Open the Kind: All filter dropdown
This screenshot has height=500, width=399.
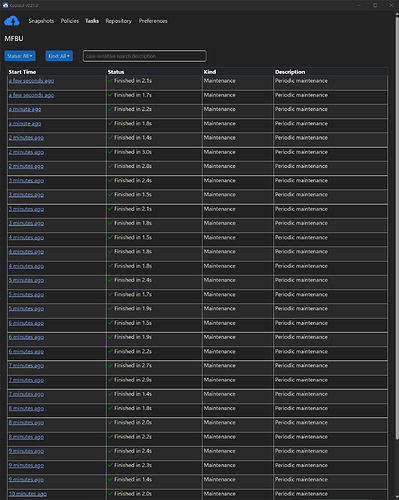(59, 56)
